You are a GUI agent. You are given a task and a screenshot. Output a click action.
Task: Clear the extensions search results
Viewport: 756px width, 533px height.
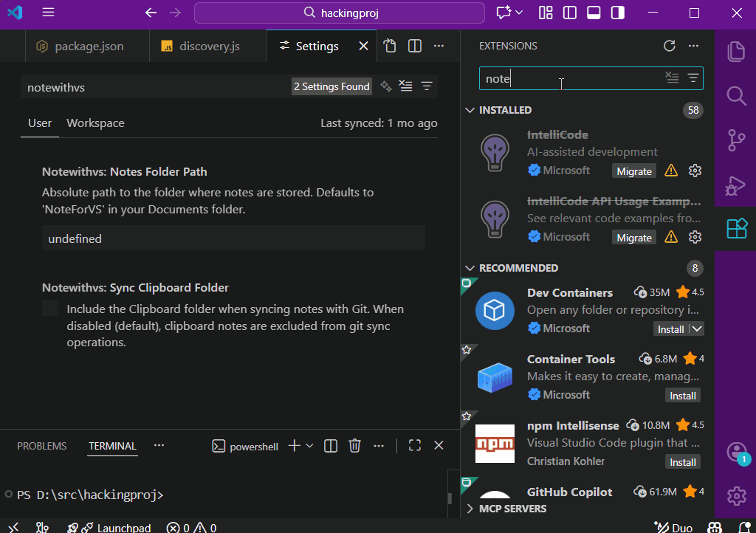tap(672, 78)
